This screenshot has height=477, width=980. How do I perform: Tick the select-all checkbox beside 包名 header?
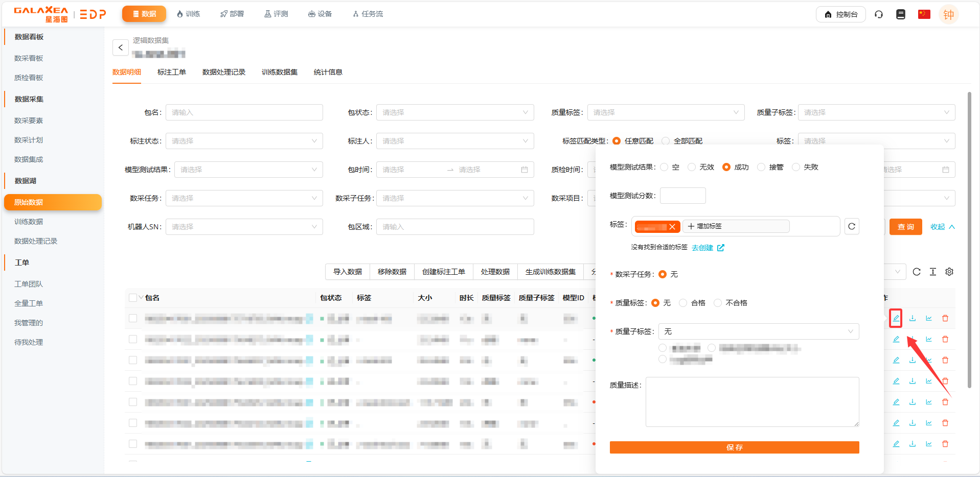pos(133,298)
